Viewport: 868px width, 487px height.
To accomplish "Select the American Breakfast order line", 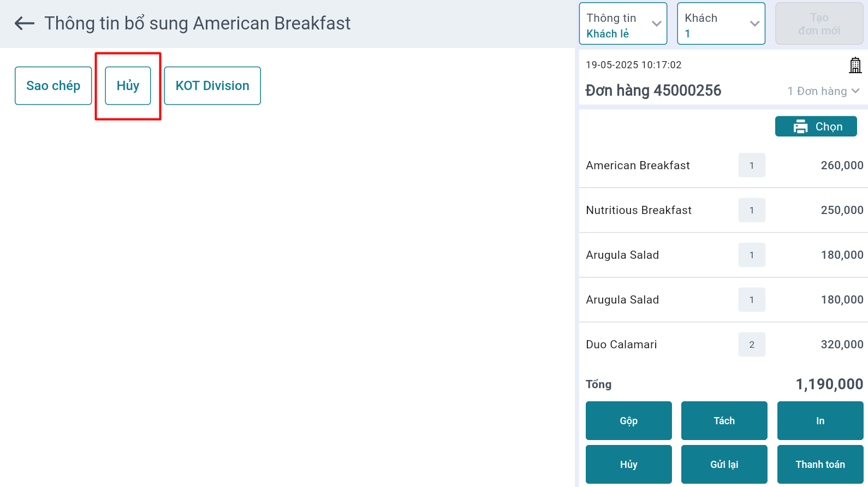I will [x=638, y=165].
